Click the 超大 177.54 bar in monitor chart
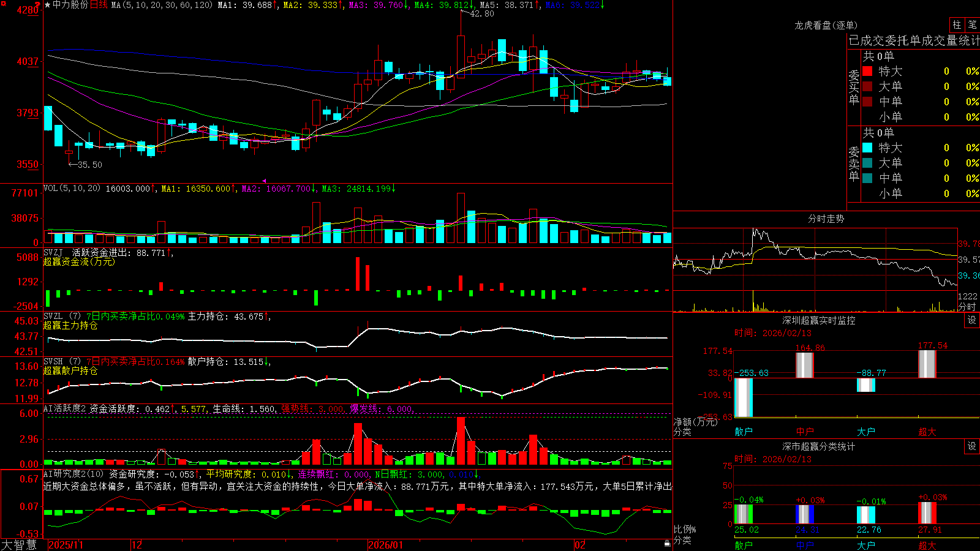The height and width of the screenshot is (551, 980). 927,364
